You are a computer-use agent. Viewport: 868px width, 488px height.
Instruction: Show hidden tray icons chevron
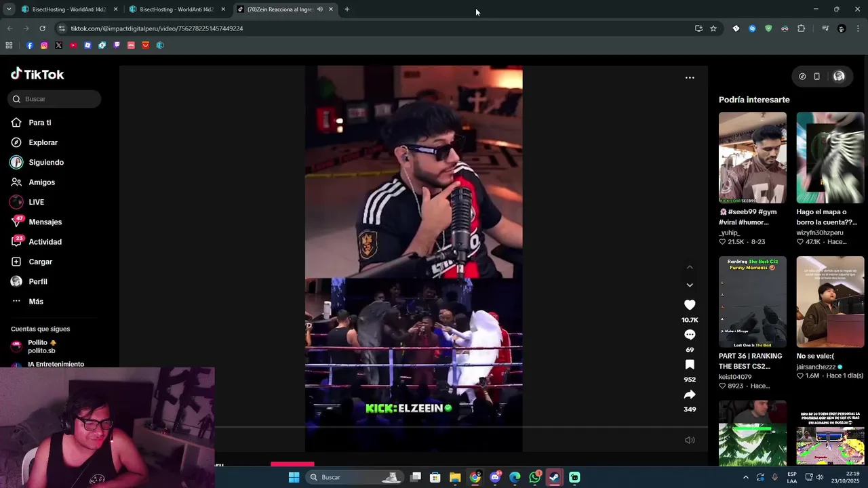pos(746,477)
